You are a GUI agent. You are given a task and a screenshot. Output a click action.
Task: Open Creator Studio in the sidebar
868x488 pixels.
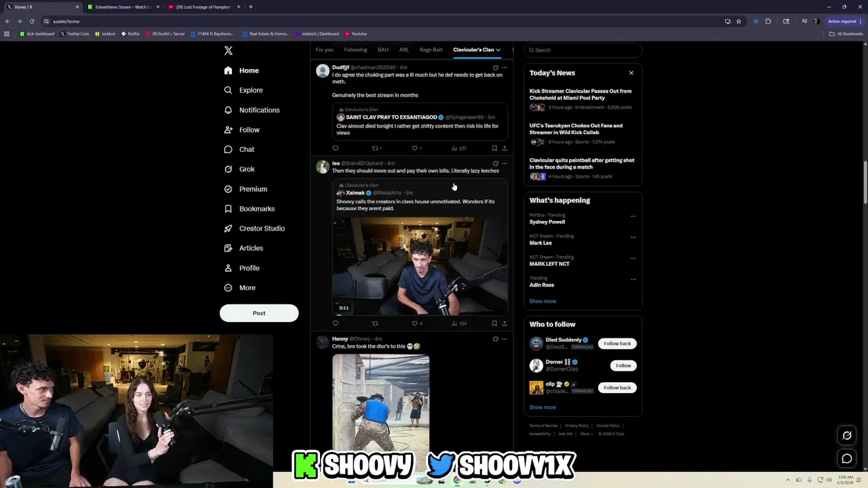pos(254,228)
